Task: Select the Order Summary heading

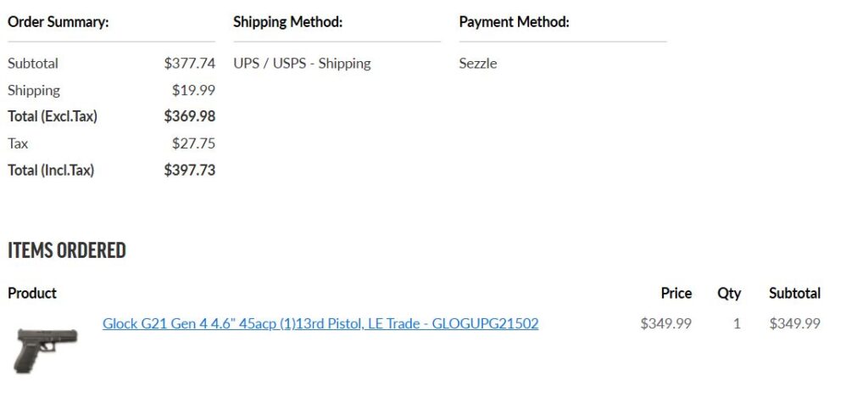Action: coord(58,22)
